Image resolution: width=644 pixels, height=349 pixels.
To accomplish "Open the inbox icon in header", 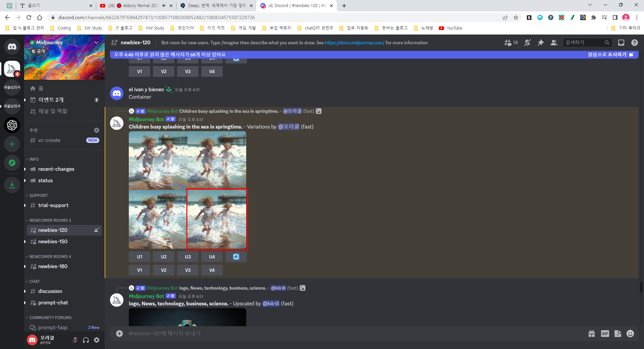I will (621, 43).
